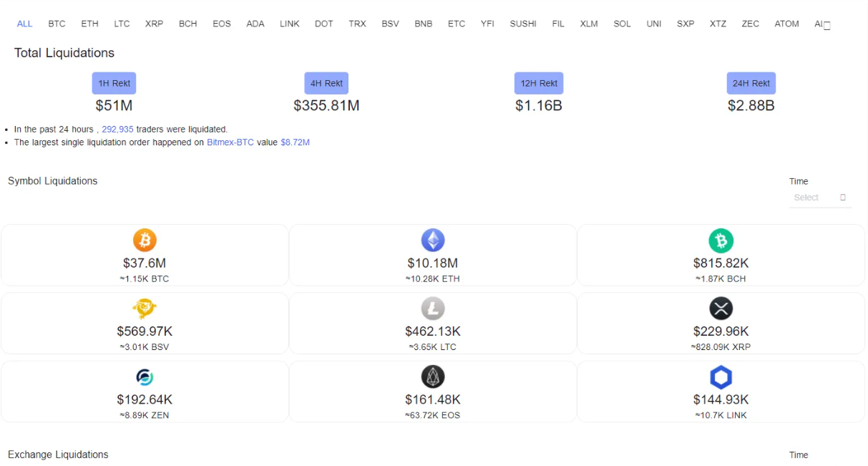The width and height of the screenshot is (868, 466).
Task: Switch to the BTC tab
Action: click(x=57, y=24)
